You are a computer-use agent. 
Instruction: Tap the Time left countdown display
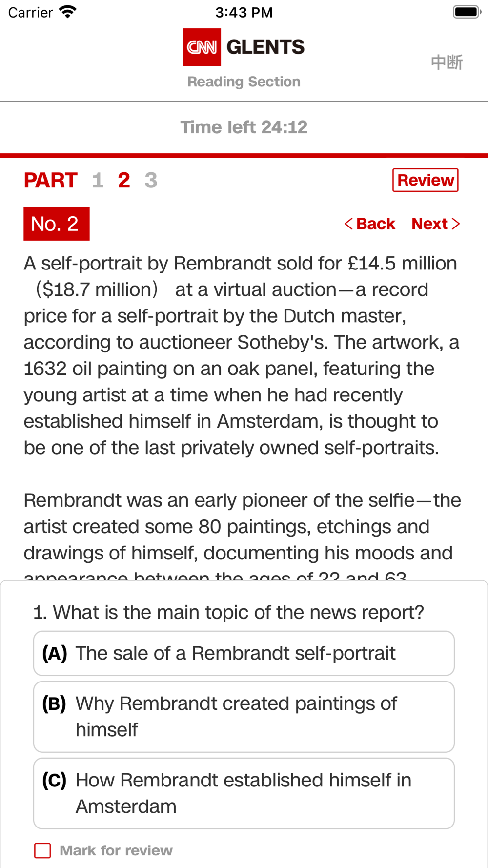pos(244,127)
